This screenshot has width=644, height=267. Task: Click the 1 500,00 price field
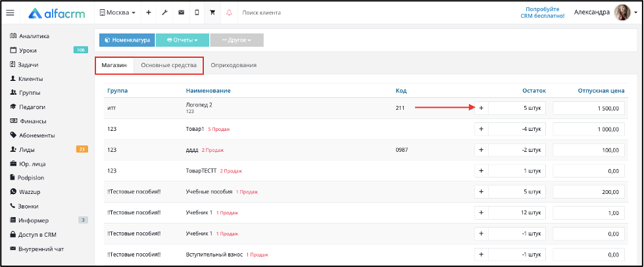(x=589, y=109)
